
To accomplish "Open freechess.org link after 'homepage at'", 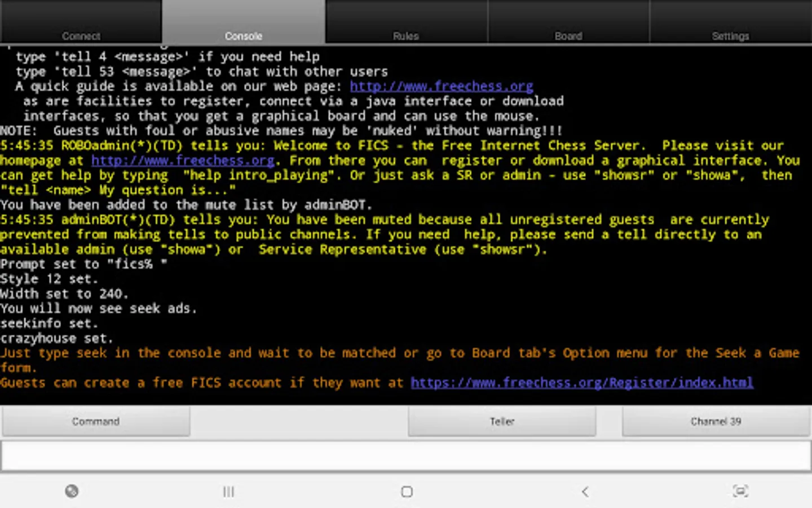I will [x=183, y=160].
